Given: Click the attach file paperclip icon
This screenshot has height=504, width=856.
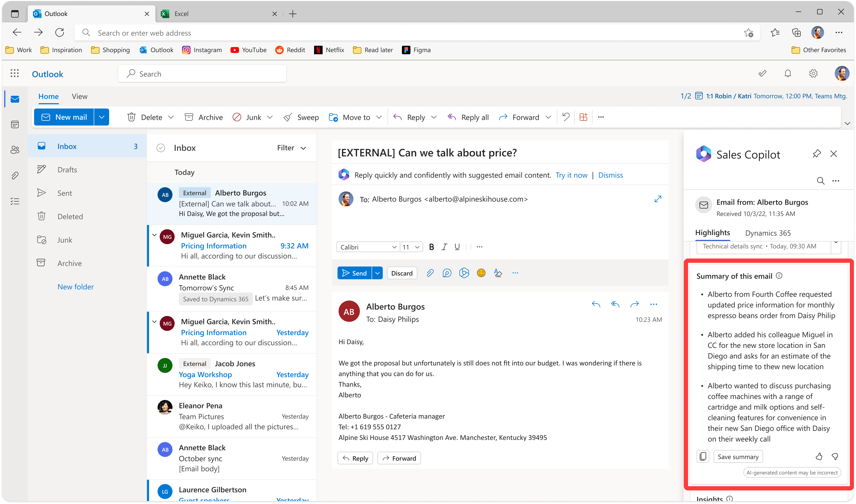Looking at the screenshot, I should tap(430, 273).
